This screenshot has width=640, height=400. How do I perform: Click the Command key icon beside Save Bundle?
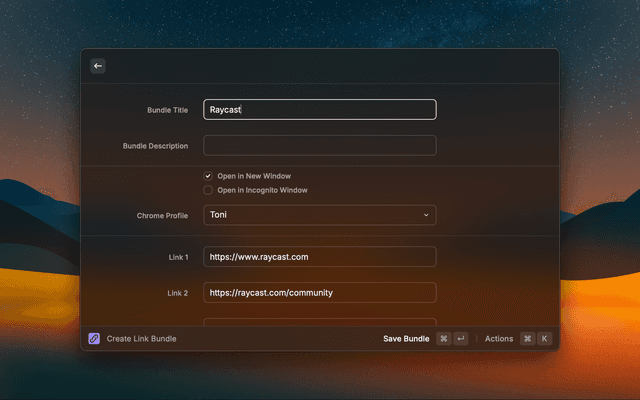[443, 339]
